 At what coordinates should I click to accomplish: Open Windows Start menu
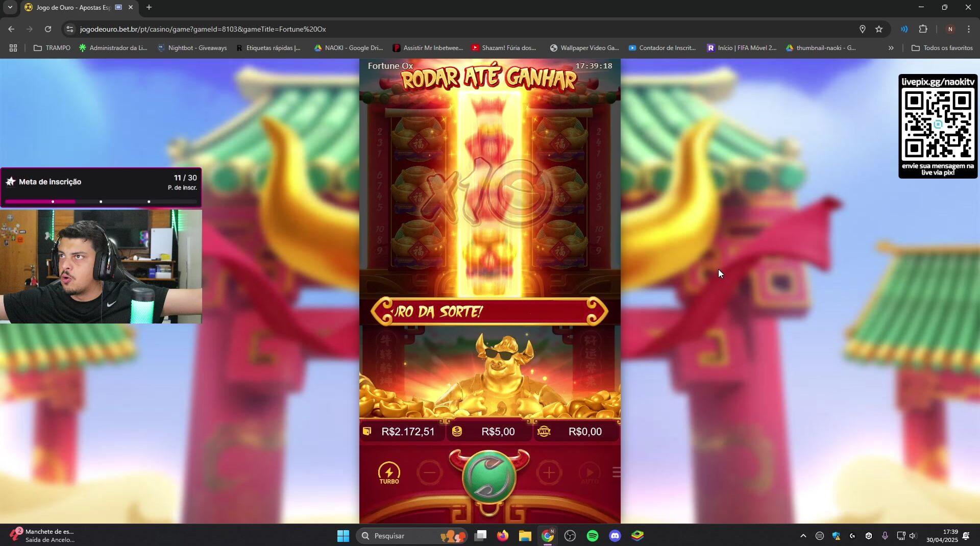pos(343,536)
